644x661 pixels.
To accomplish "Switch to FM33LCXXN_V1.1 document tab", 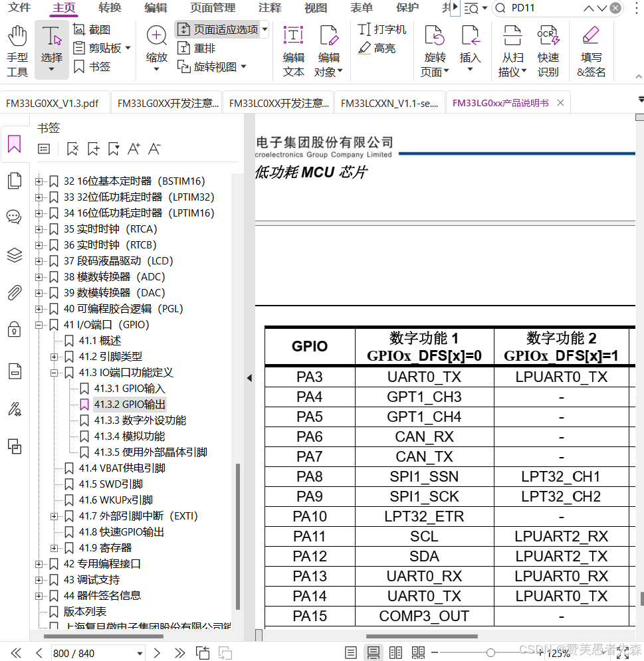I will pyautogui.click(x=389, y=103).
